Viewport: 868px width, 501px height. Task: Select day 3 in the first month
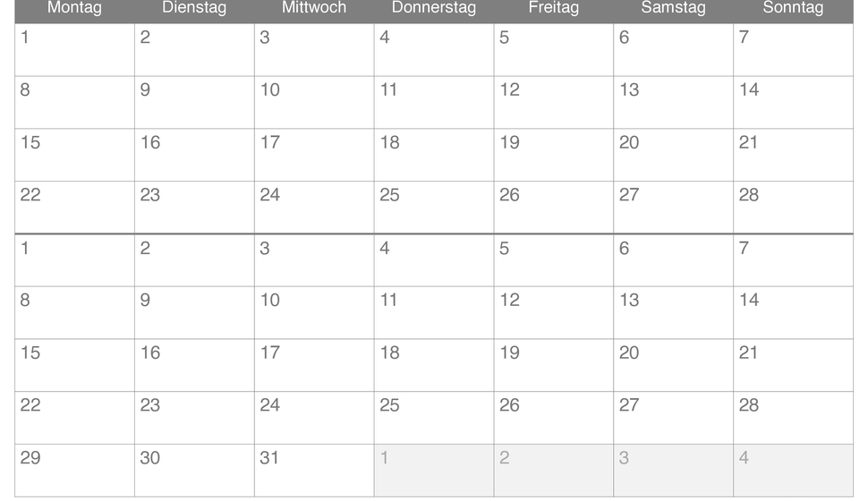tap(314, 50)
